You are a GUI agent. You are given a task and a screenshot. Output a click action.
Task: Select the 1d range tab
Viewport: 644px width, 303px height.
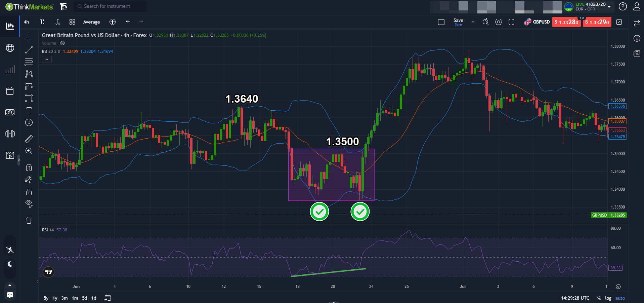(x=94, y=298)
